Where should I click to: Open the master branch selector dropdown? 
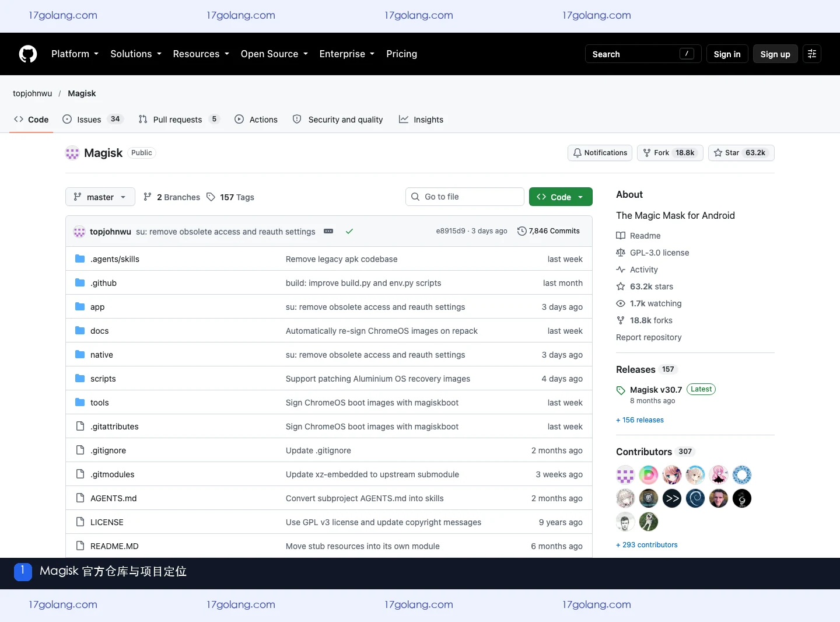[100, 197]
